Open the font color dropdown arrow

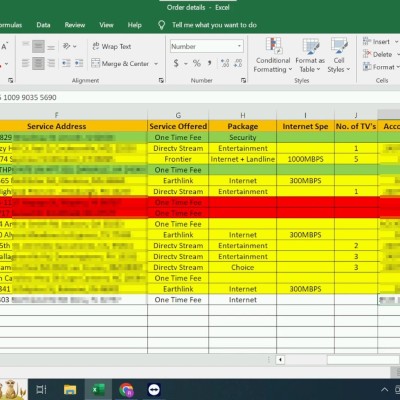click(6, 64)
